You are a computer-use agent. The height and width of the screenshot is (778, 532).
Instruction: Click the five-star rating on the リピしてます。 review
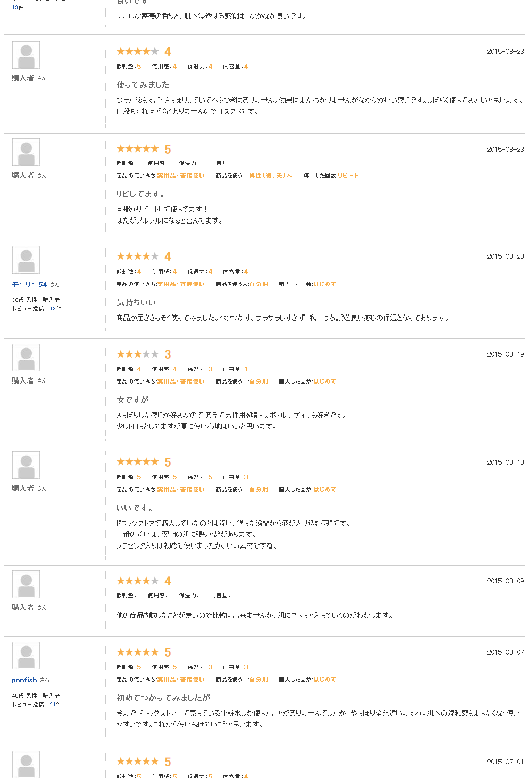click(x=138, y=149)
